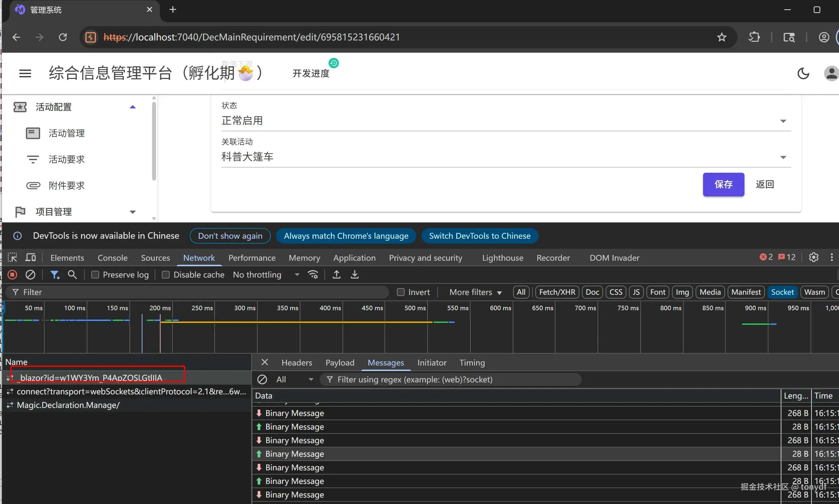Clear the network log
839x504 pixels.
pyautogui.click(x=30, y=274)
